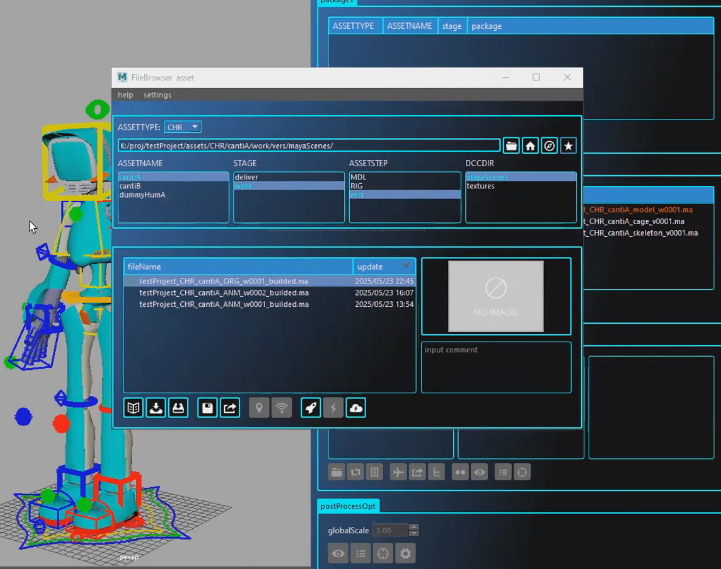Click the wifi signal icon in FileBrowser

281,408
